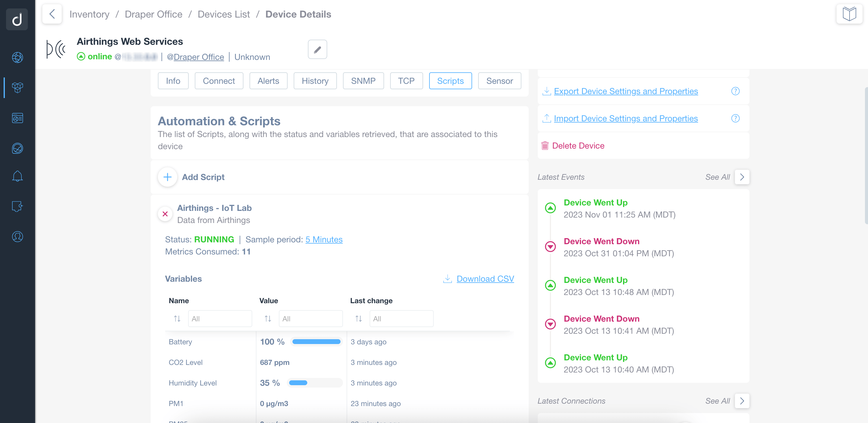Sort the Last change column with arrows icon

point(358,319)
